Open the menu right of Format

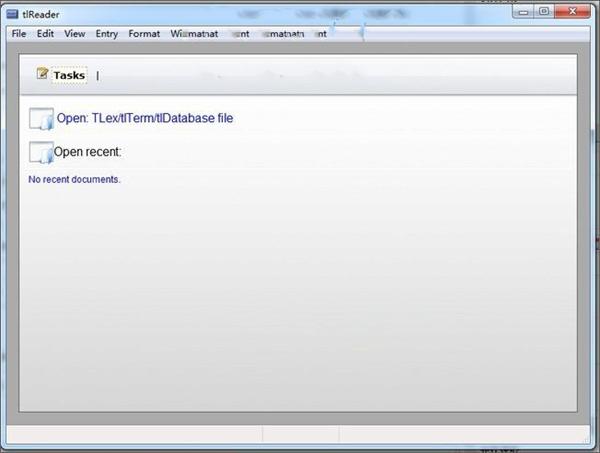[x=194, y=34]
